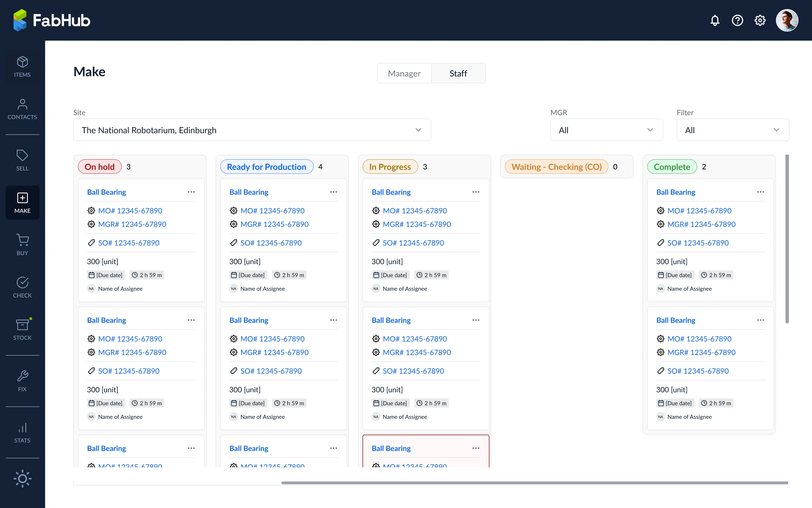Click the user profile avatar
The height and width of the screenshot is (508, 812).
point(787,20)
